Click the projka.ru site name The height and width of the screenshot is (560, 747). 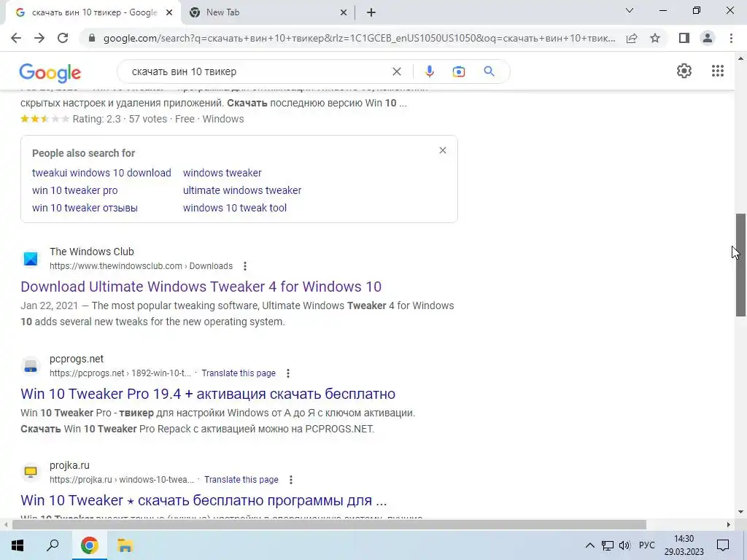tap(69, 466)
